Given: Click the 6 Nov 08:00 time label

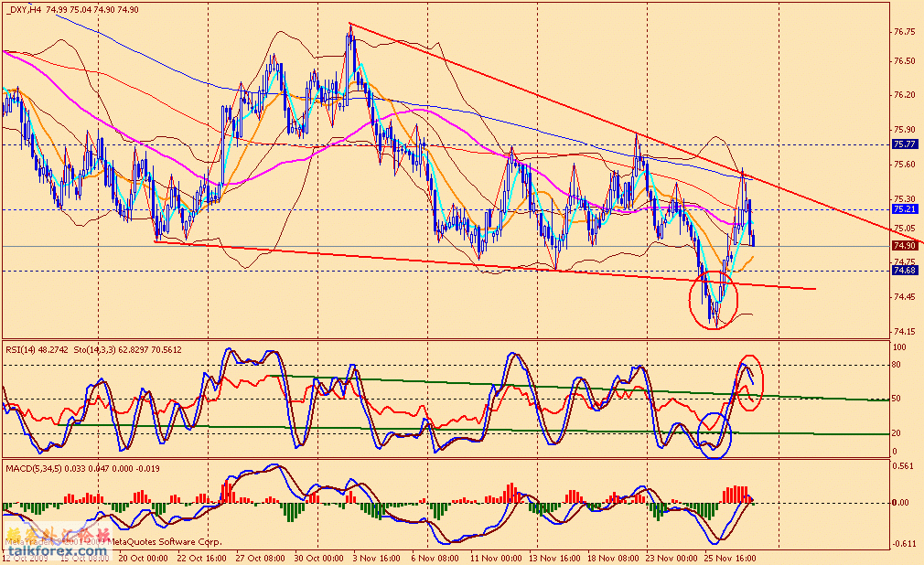Looking at the screenshot, I should coord(435,558).
